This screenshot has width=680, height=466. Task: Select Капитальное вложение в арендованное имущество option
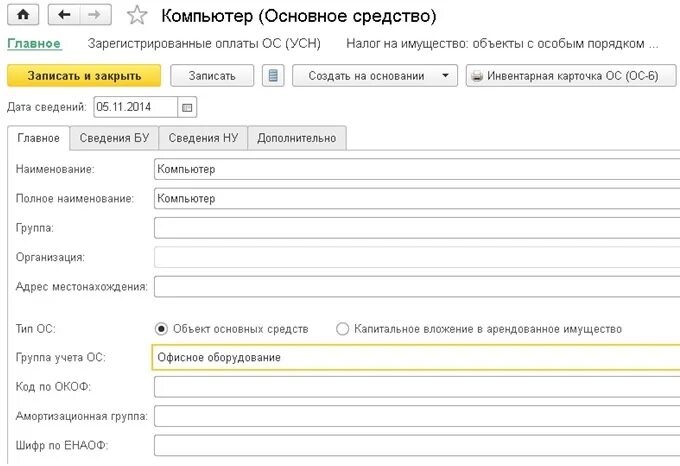343,329
